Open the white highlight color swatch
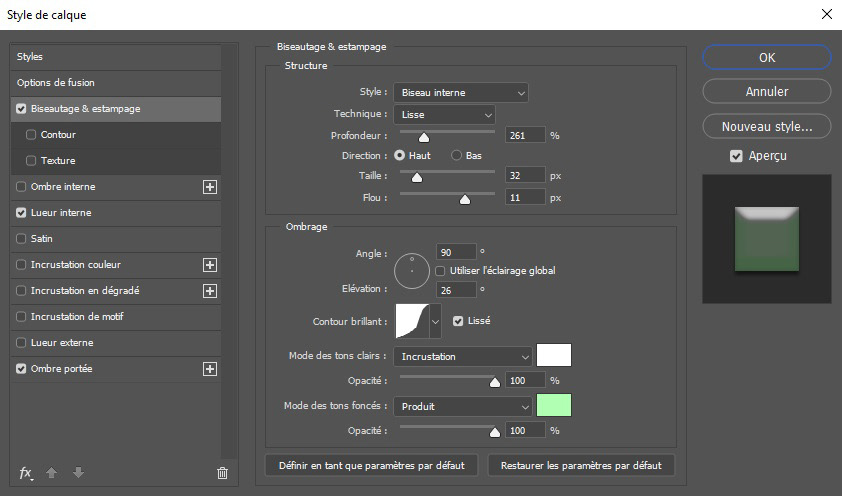The image size is (842, 496). pos(554,355)
